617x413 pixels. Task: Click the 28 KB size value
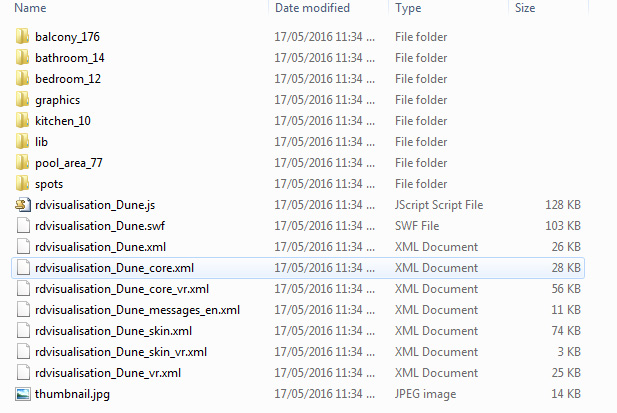pyautogui.click(x=566, y=267)
